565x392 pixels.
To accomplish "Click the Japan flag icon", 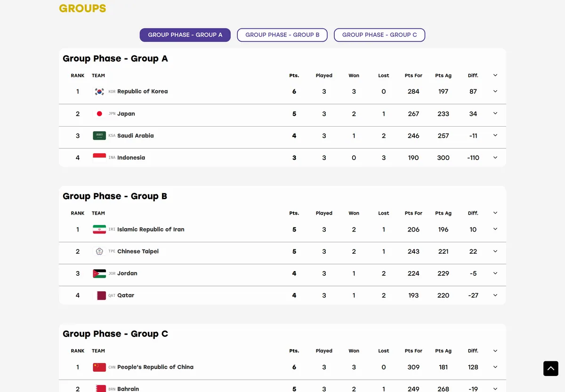I will pyautogui.click(x=99, y=114).
